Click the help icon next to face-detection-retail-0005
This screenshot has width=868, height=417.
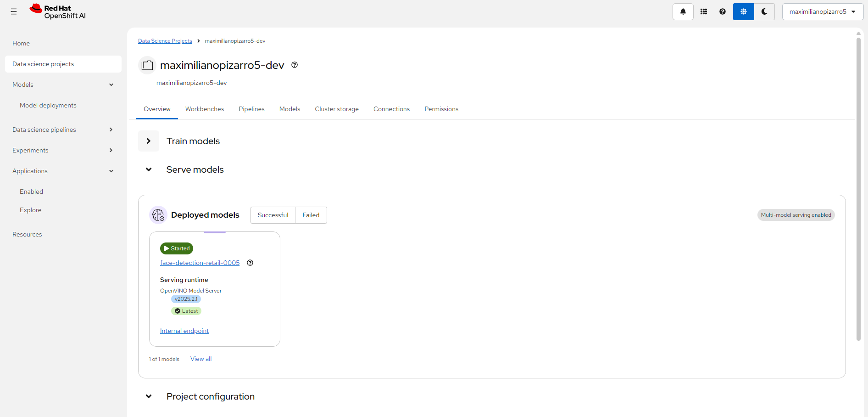click(250, 263)
